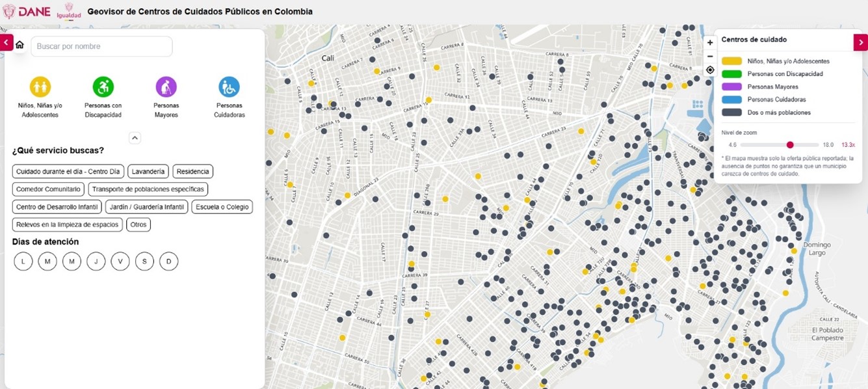868x389 pixels.
Task: Select the Personas Cuidadoras icon
Action: click(229, 87)
